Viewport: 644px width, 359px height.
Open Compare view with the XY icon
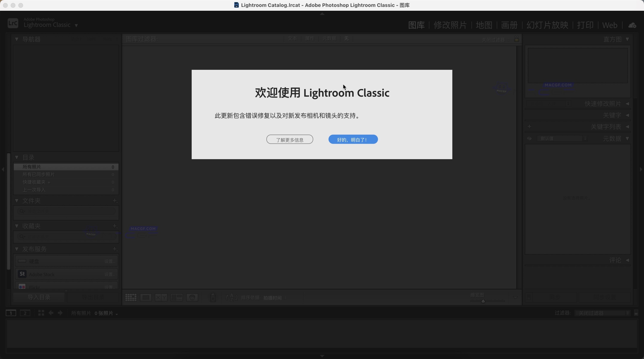161,298
